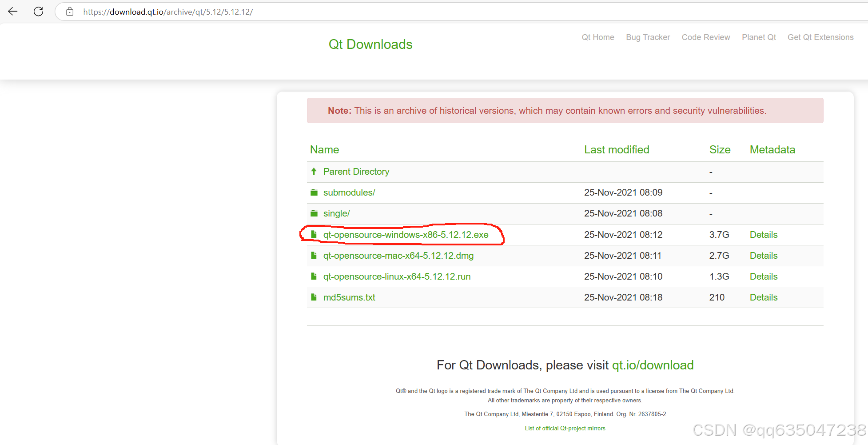Click the file icon beside mac-x64 dmg
Screen dimensions: 868x445
[x=314, y=255]
